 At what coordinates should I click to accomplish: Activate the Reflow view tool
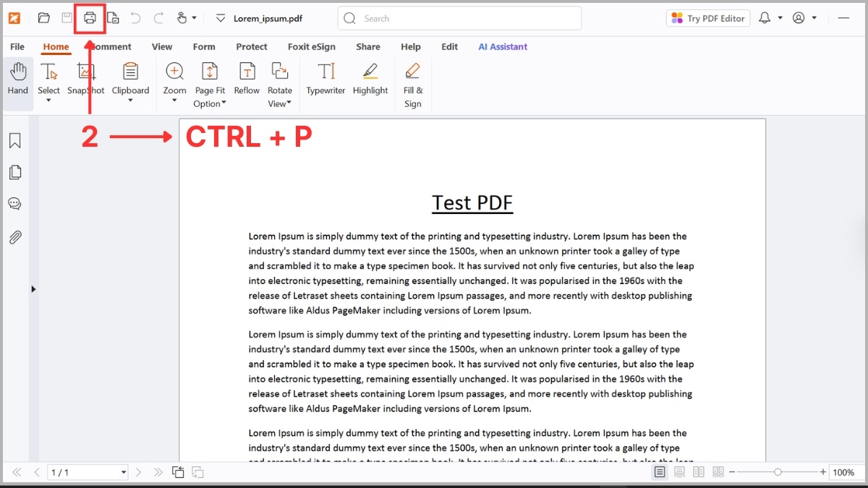247,80
